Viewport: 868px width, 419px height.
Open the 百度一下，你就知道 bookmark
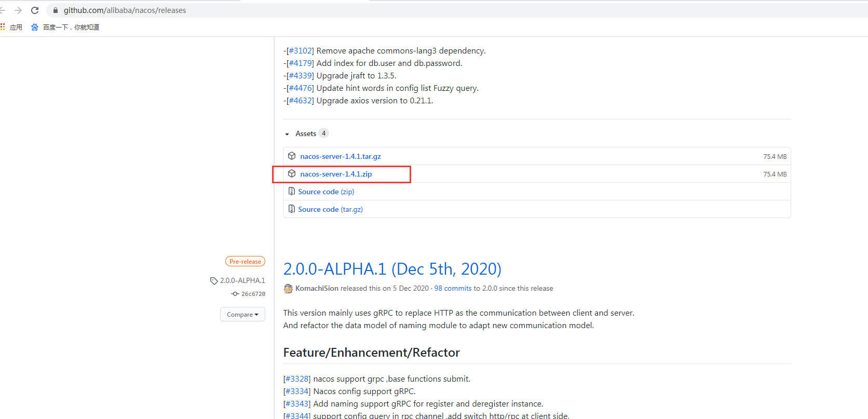pyautogui.click(x=71, y=27)
